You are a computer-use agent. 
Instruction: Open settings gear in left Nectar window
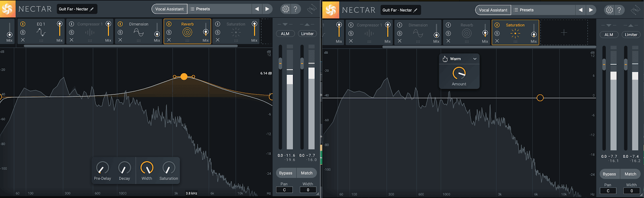(286, 9)
